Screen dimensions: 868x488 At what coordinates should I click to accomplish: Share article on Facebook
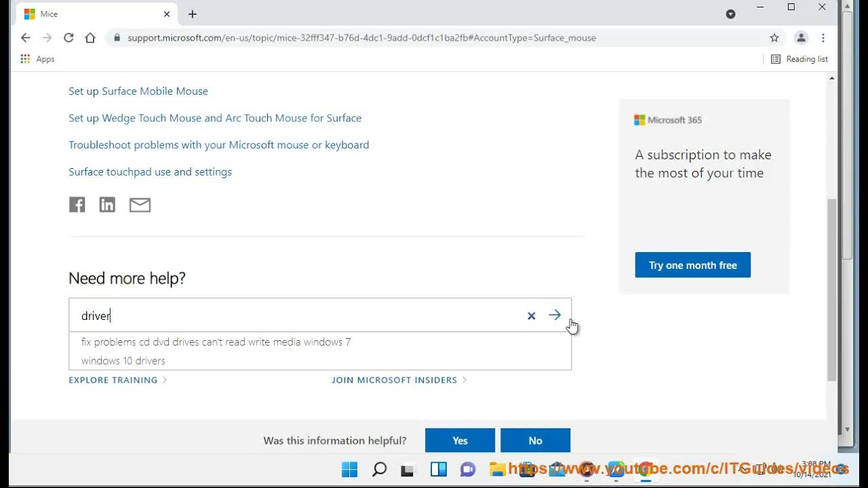tap(77, 205)
